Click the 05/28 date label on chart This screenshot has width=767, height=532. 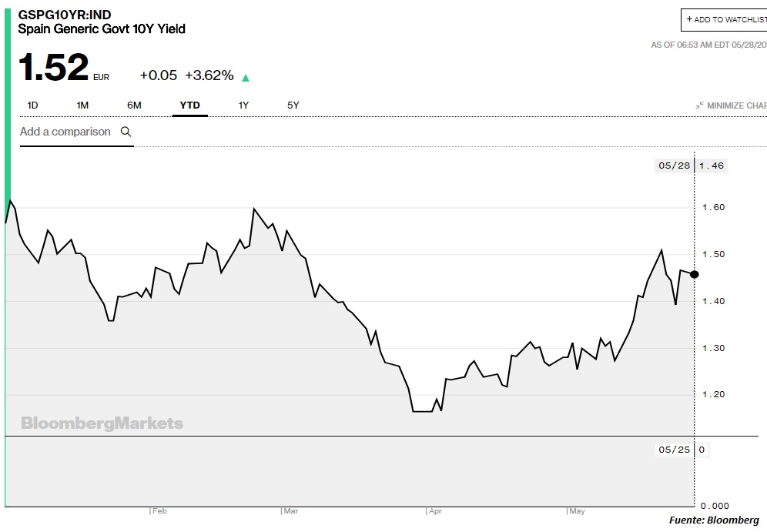coord(673,166)
